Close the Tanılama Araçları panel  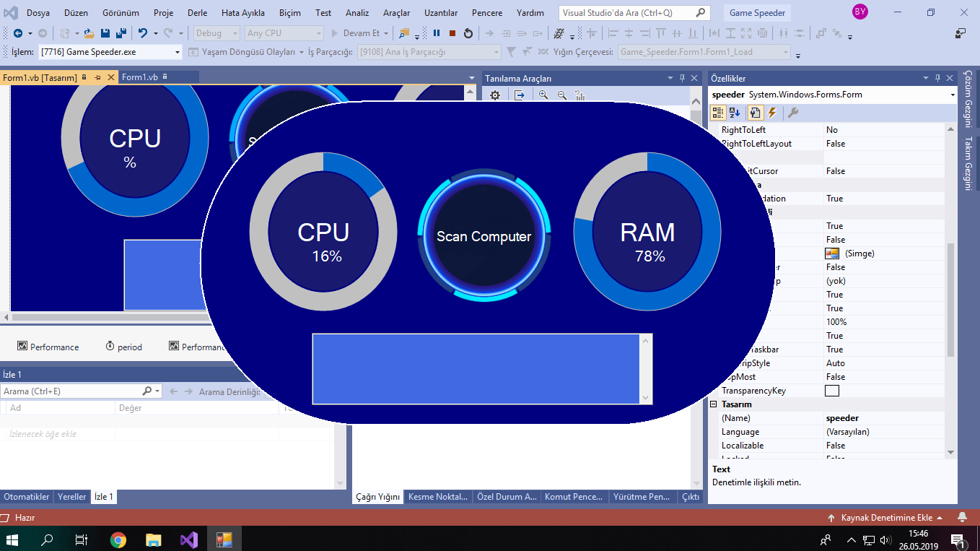tap(694, 78)
